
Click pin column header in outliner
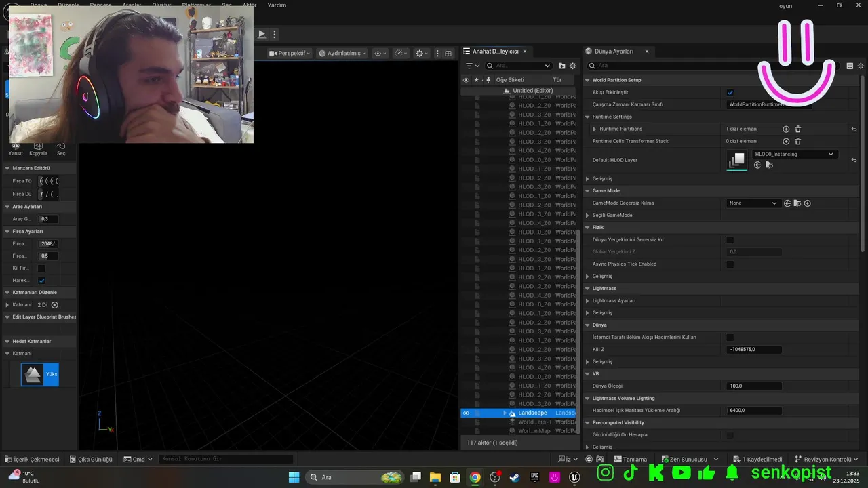click(x=488, y=80)
